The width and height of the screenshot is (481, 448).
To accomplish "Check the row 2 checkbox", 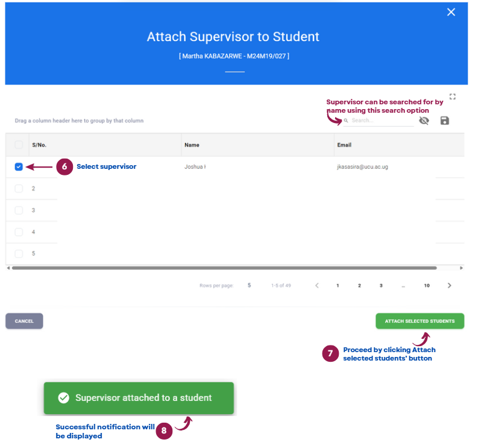I will pos(19,188).
